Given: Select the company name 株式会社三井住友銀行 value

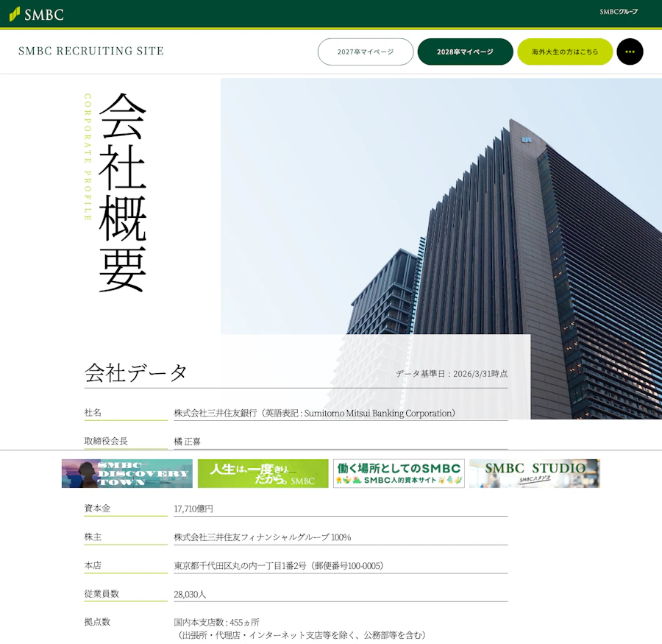Looking at the screenshot, I should pyautogui.click(x=315, y=413).
